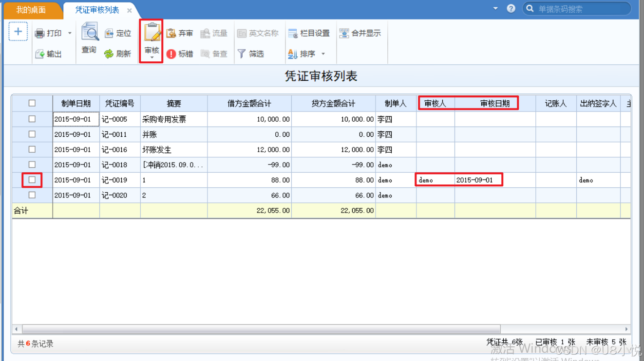This screenshot has width=644, height=361.
Task: Select the 凭证审核列表 tab
Action: (x=97, y=10)
